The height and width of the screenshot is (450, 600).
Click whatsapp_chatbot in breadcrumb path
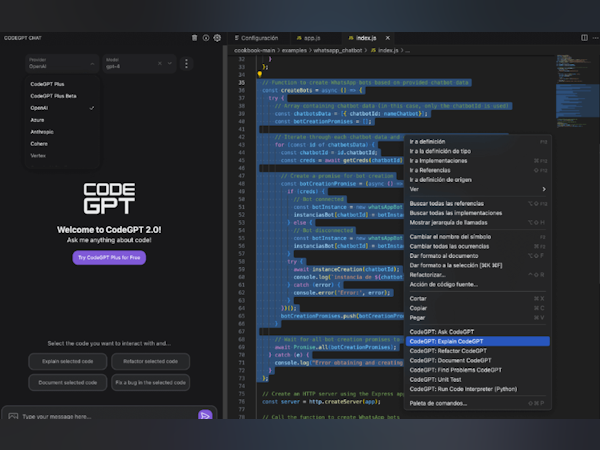[338, 50]
